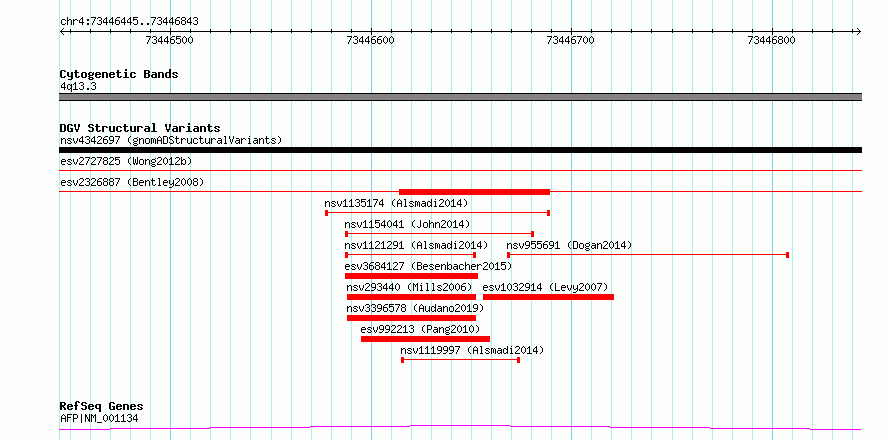Click the 73446500 ruler position

pos(170,40)
